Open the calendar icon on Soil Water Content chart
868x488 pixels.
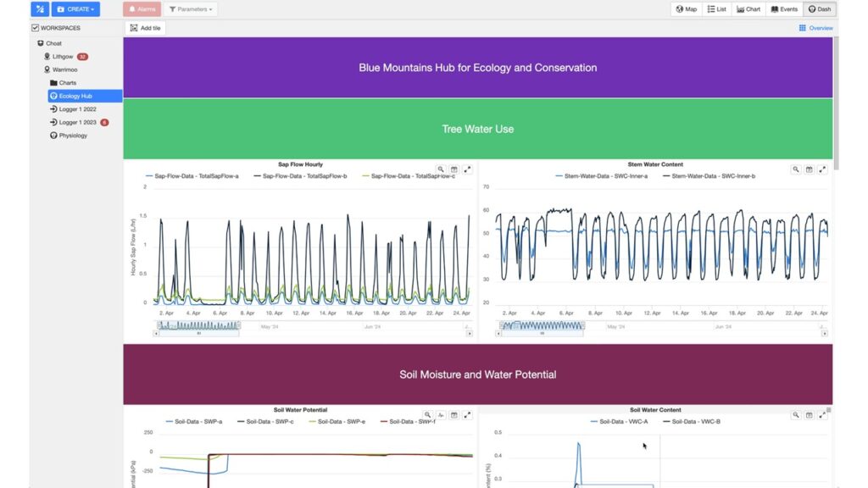tap(809, 415)
